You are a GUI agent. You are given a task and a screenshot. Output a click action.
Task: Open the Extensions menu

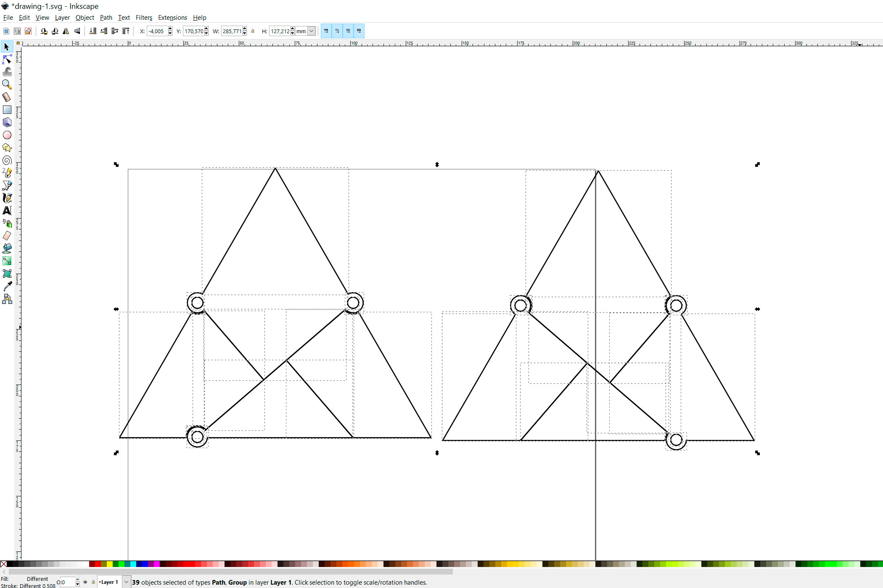(x=172, y=18)
